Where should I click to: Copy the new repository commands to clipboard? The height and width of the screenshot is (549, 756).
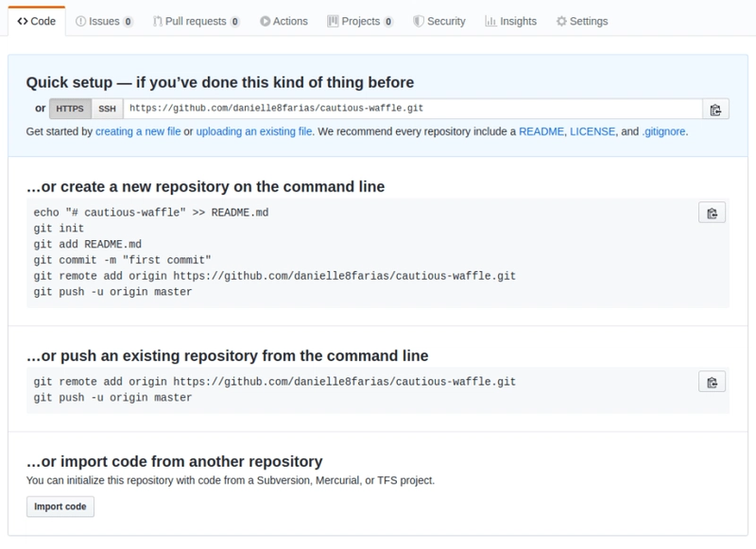[712, 213]
